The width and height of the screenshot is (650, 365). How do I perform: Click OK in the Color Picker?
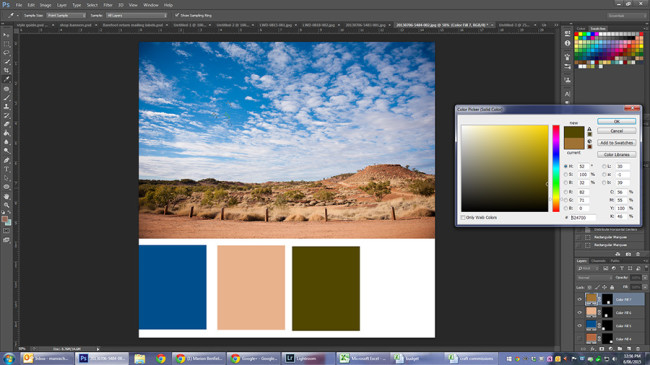616,121
